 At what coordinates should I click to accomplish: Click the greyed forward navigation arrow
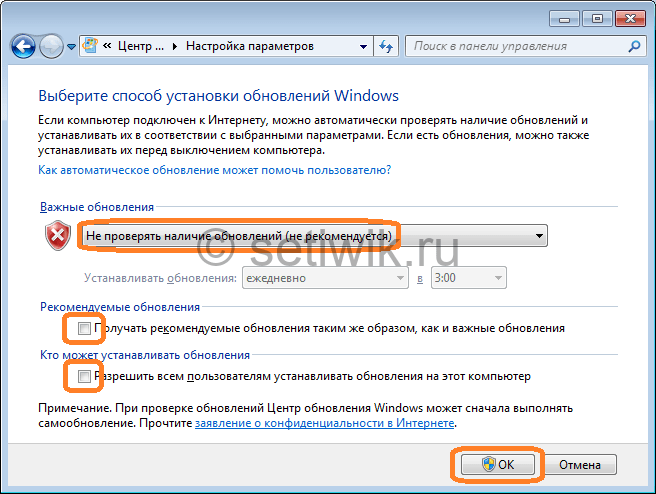[51, 46]
